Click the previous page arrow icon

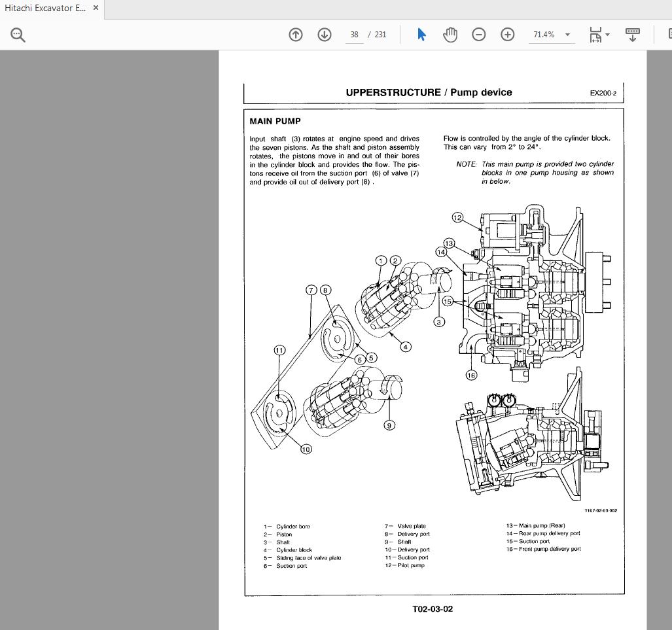tap(295, 34)
